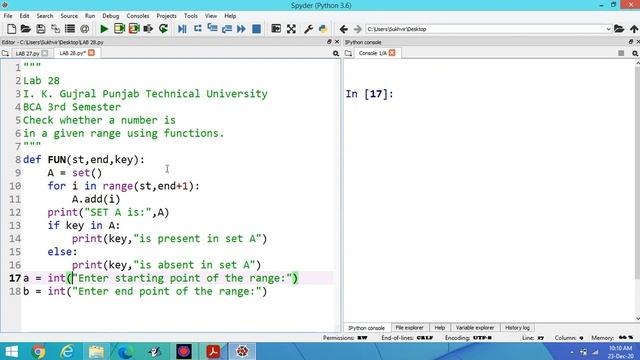
Task: Go forward to the next directory
Action: pos(358,29)
